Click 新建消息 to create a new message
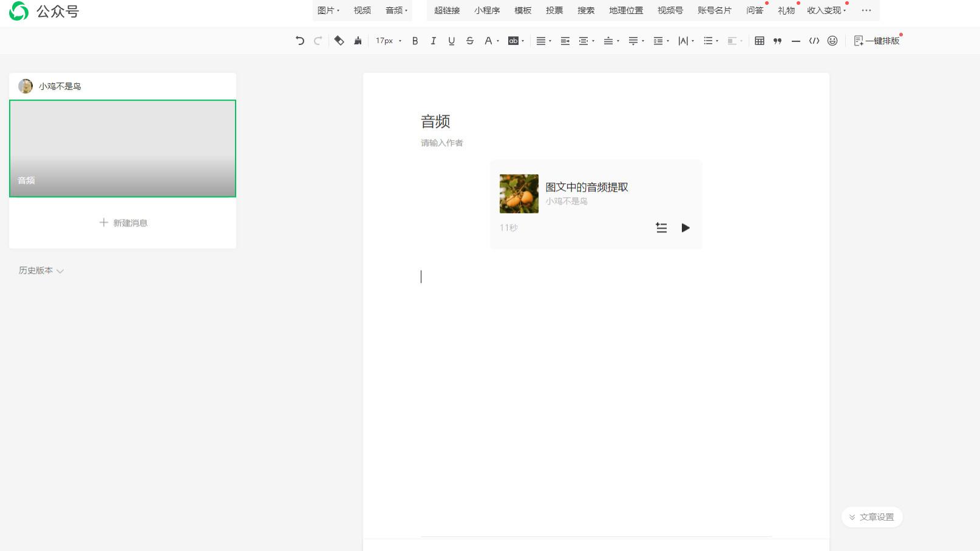The width and height of the screenshot is (980, 551). [123, 223]
